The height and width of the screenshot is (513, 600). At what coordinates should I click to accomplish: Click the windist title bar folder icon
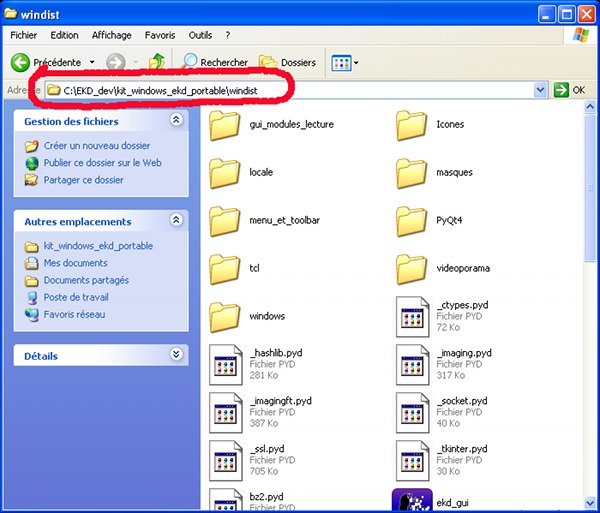10,14
